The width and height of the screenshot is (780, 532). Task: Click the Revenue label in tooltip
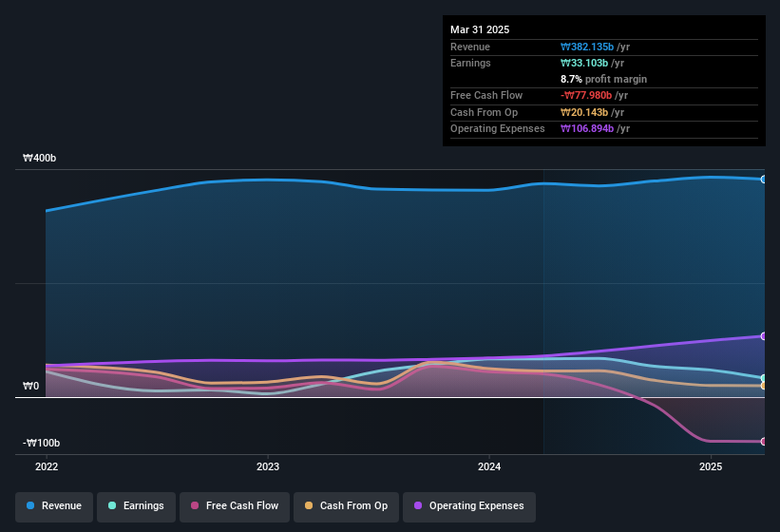470,47
